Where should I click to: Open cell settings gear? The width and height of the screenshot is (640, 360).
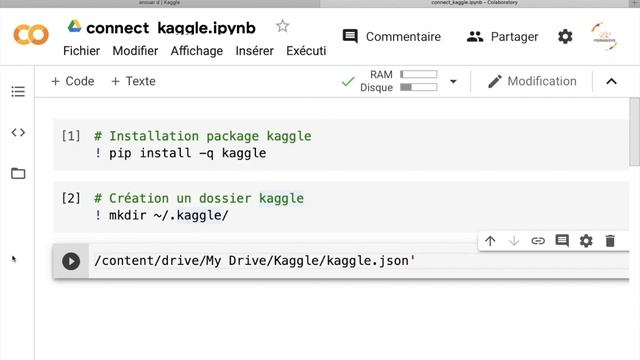click(x=586, y=241)
